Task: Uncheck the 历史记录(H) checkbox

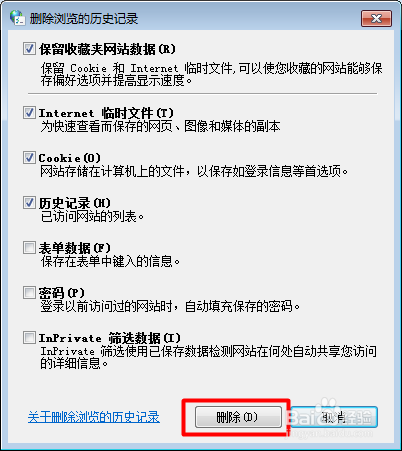Action: pos(29,202)
